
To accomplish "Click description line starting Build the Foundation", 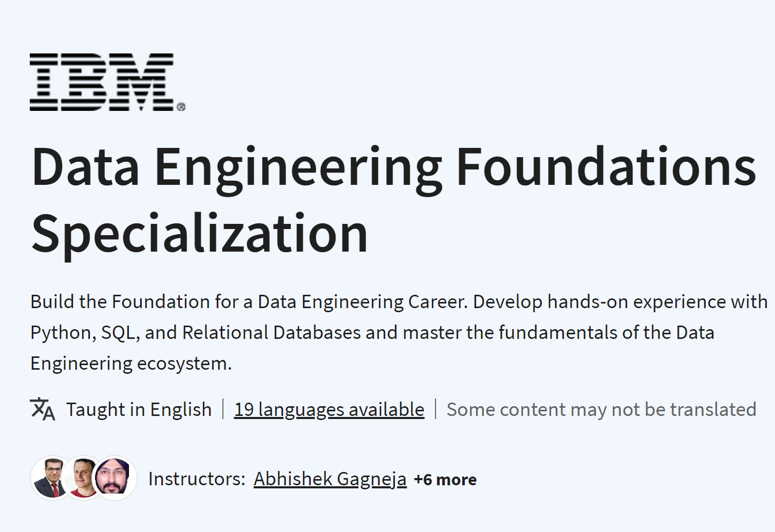I will tap(399, 302).
